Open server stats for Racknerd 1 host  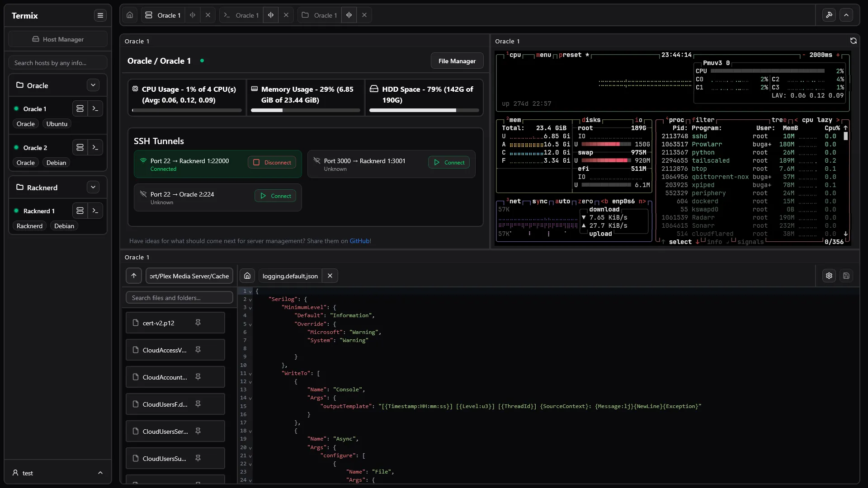[80, 211]
